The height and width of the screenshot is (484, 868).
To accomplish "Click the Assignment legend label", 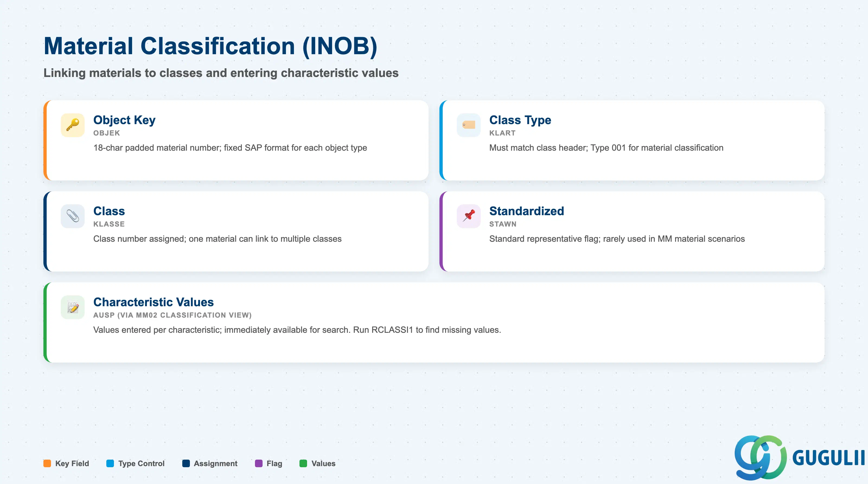I will coord(216,463).
